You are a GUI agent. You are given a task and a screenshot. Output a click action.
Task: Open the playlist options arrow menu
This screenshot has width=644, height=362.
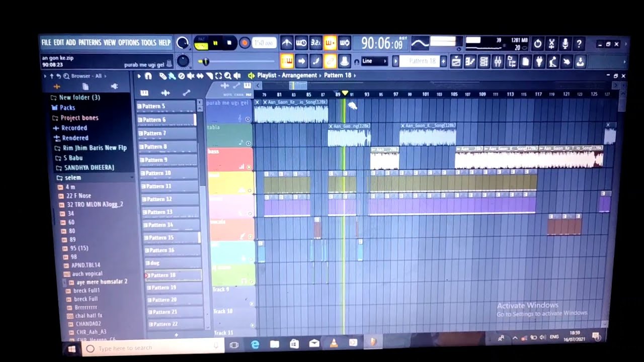point(139,76)
